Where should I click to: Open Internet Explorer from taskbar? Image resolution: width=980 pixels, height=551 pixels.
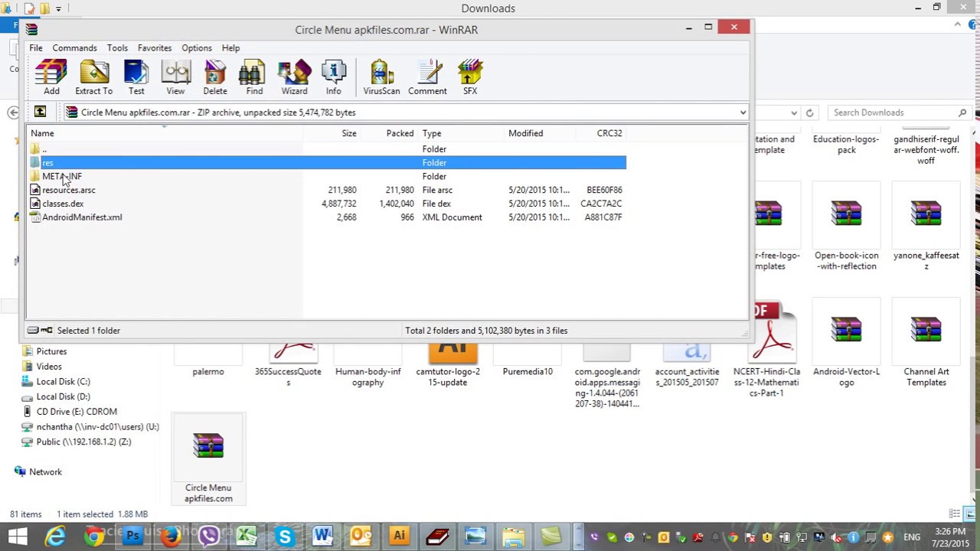point(55,536)
